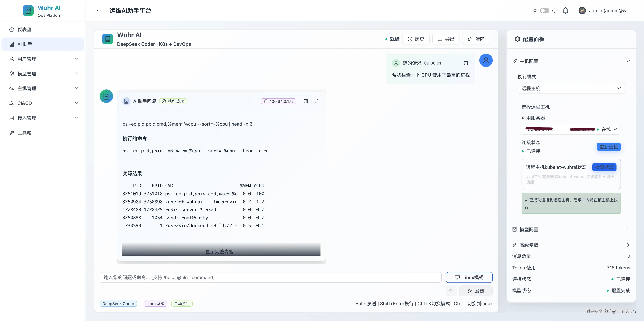Open the notifications bell
Screen dimensions: 644x321
click(565, 11)
